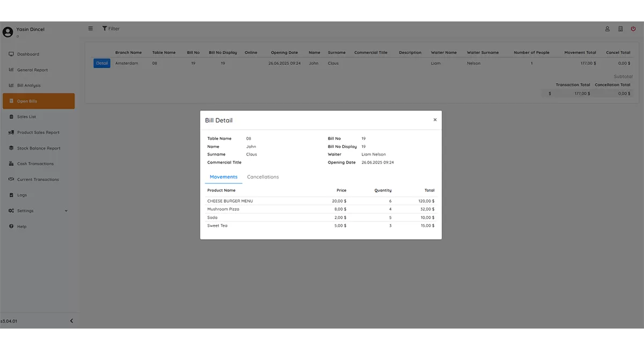This screenshot has height=350, width=644.
Task: Open the Filter funnel icon
Action: 105,28
